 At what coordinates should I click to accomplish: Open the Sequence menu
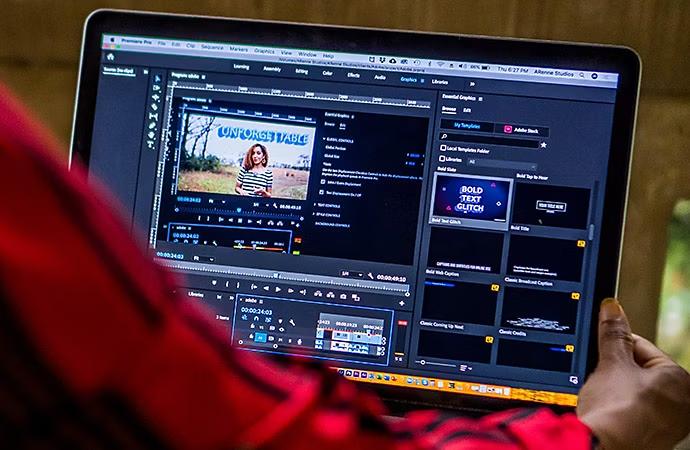pyautogui.click(x=212, y=47)
